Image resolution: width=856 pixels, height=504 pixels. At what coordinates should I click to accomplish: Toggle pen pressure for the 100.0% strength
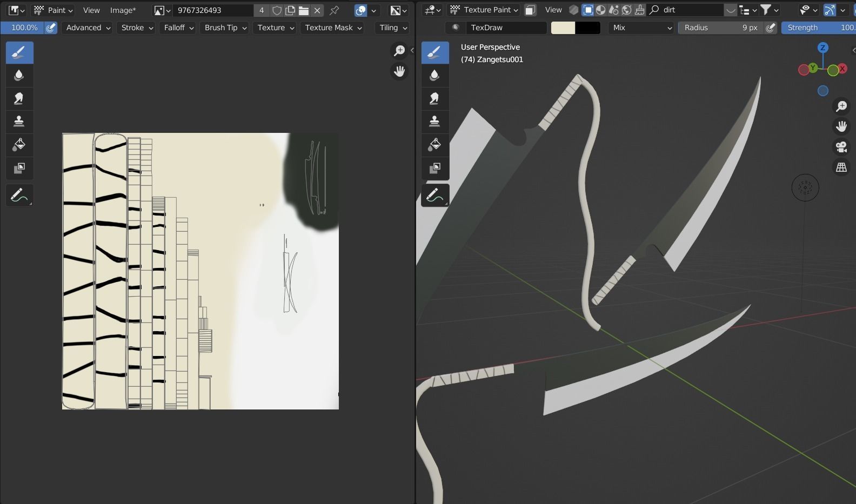click(51, 28)
